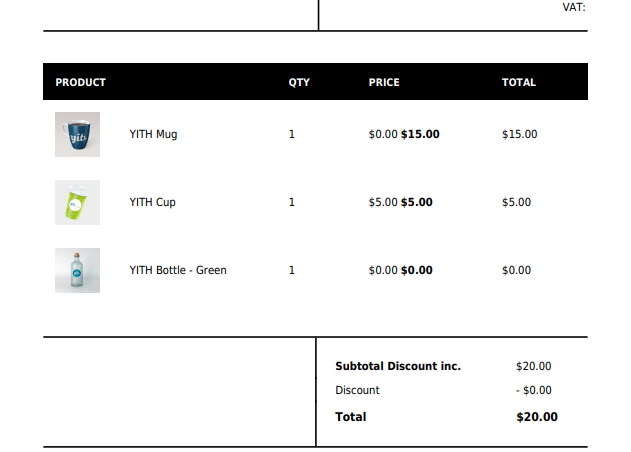631x452 pixels.
Task: Click the bold $20.00 grand total
Action: pyautogui.click(x=537, y=417)
